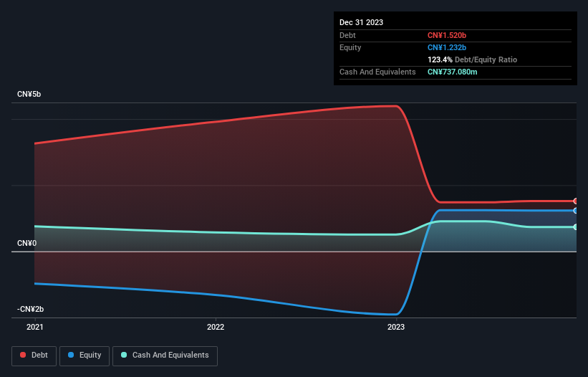Image resolution: width=588 pixels, height=377 pixels.
Task: Toggle the Cash And Equivalents legend button
Action: (x=165, y=355)
